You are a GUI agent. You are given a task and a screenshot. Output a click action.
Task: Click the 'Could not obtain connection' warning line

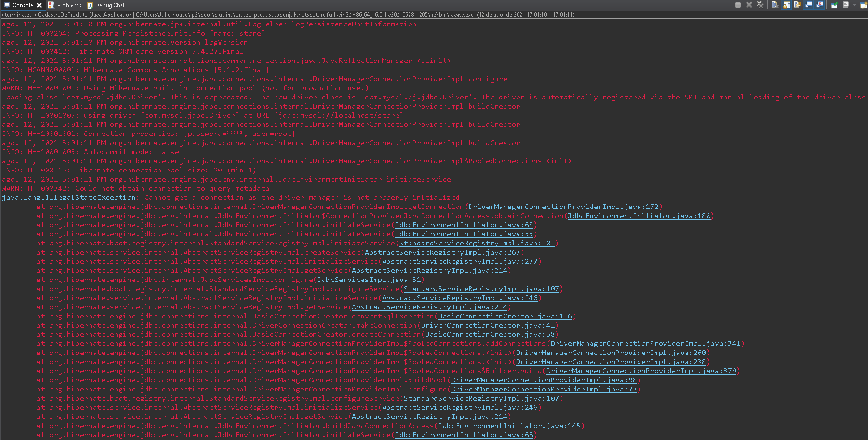(135, 188)
